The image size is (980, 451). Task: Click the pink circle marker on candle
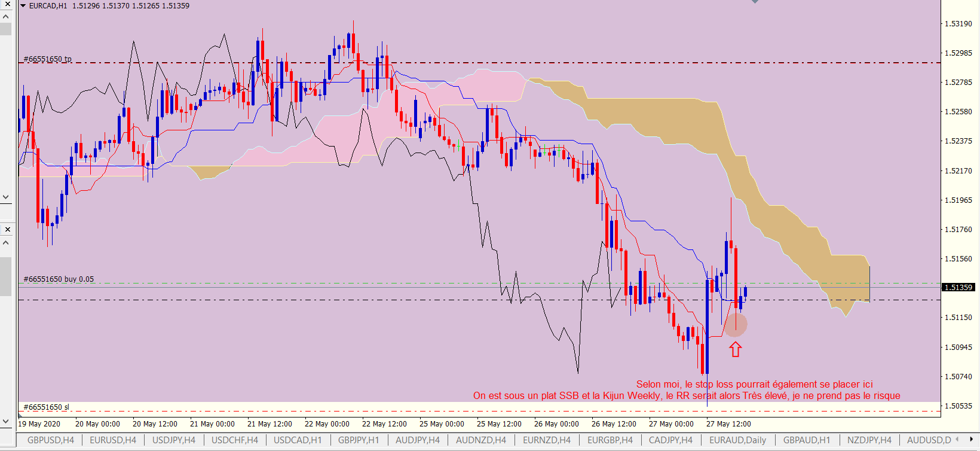[x=736, y=325]
